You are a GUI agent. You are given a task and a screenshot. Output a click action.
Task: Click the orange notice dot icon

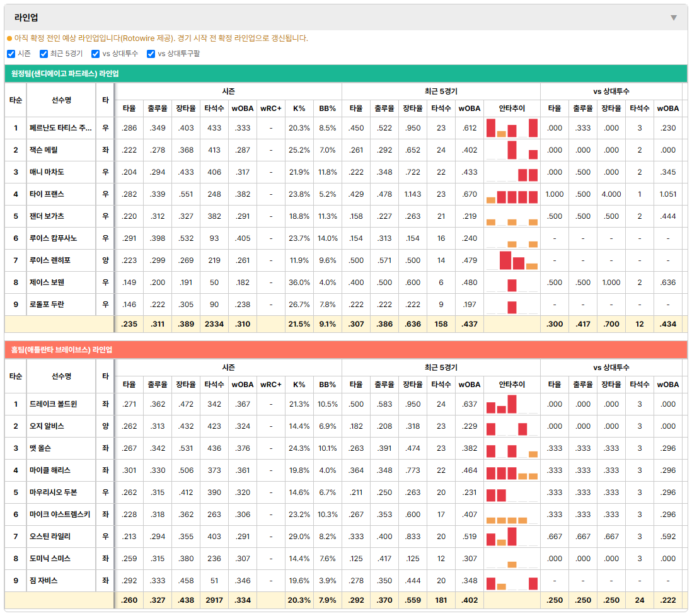click(9, 38)
